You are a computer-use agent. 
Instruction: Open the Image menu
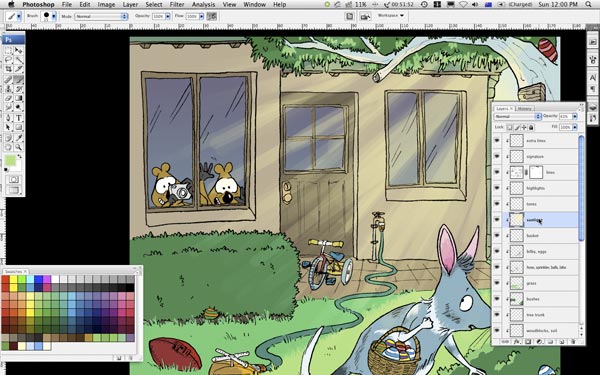[x=106, y=5]
